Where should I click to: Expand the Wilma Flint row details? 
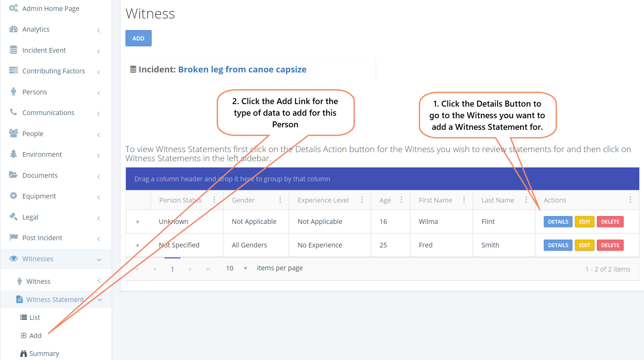point(138,222)
